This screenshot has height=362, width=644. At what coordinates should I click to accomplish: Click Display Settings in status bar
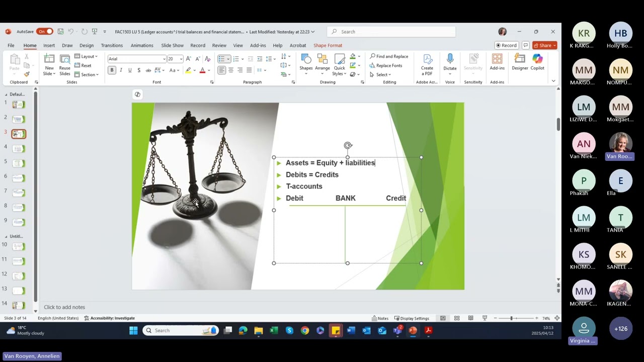[x=412, y=318]
